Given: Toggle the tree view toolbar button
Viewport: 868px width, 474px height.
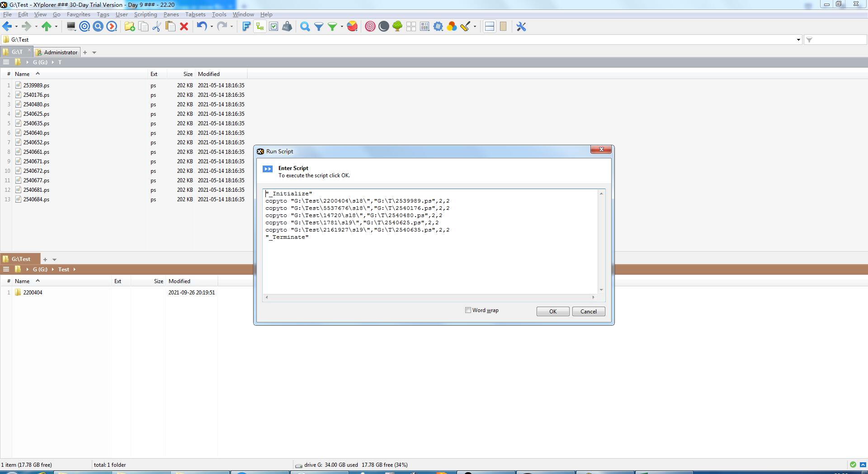Looking at the screenshot, I should coord(260,27).
